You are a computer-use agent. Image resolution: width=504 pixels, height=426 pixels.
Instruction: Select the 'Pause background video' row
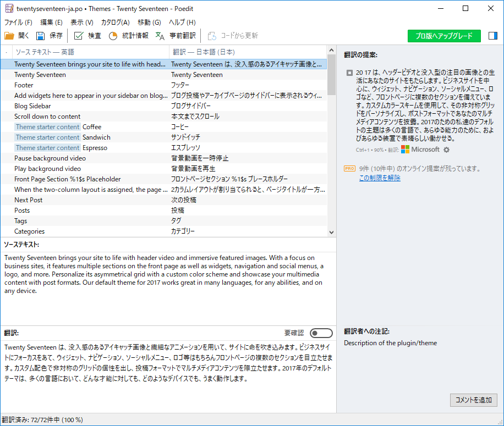point(164,158)
